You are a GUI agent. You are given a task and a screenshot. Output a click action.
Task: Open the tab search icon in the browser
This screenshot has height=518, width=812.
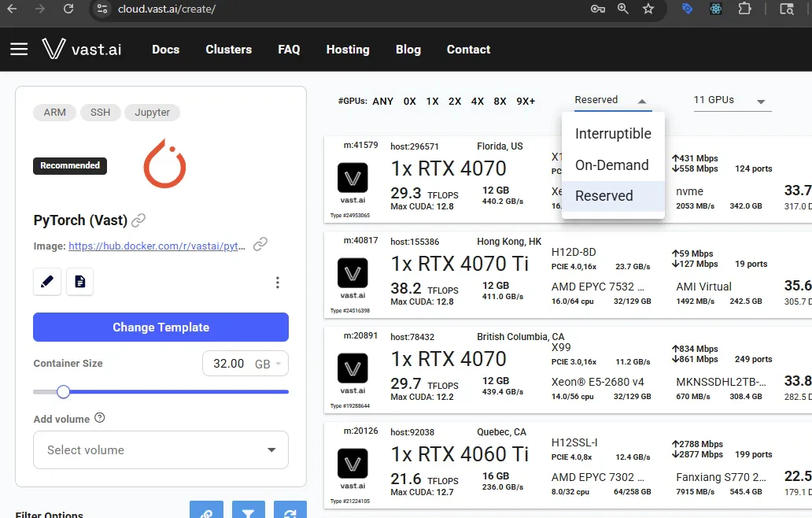tap(787, 9)
